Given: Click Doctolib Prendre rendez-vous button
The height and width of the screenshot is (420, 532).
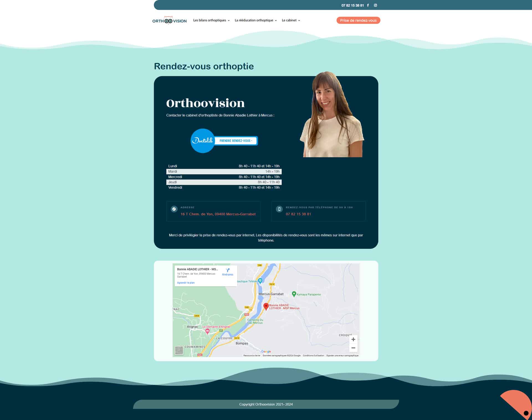Looking at the screenshot, I should click(x=236, y=141).
